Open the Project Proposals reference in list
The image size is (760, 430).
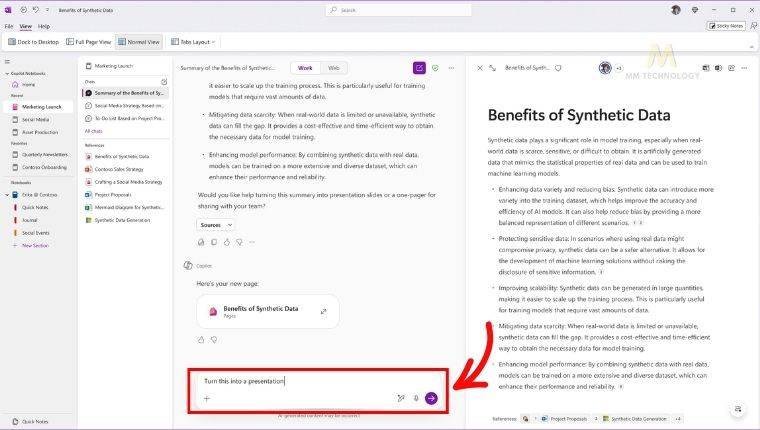pos(109,195)
